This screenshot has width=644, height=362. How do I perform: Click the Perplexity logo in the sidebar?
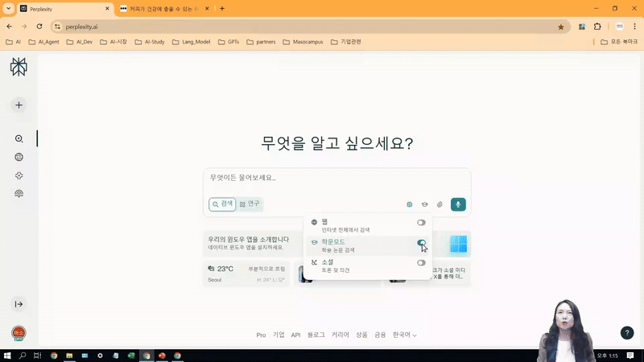(19, 68)
